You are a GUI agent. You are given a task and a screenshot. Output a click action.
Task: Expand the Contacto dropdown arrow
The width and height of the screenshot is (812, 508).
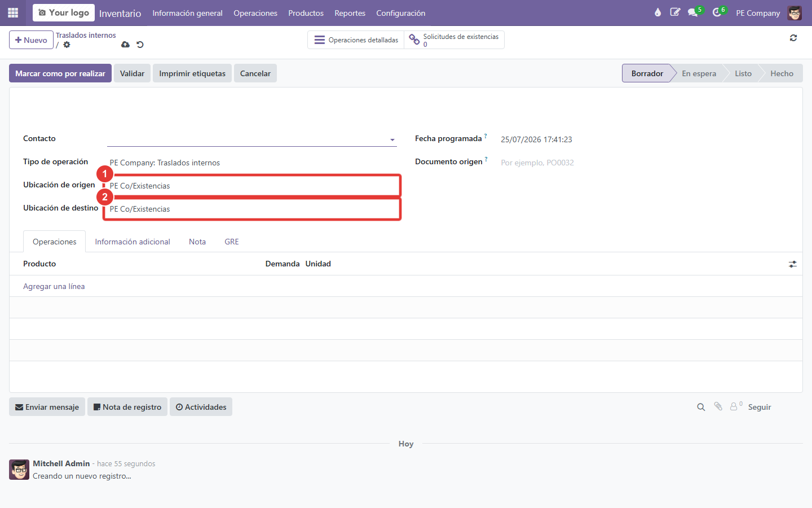click(392, 140)
